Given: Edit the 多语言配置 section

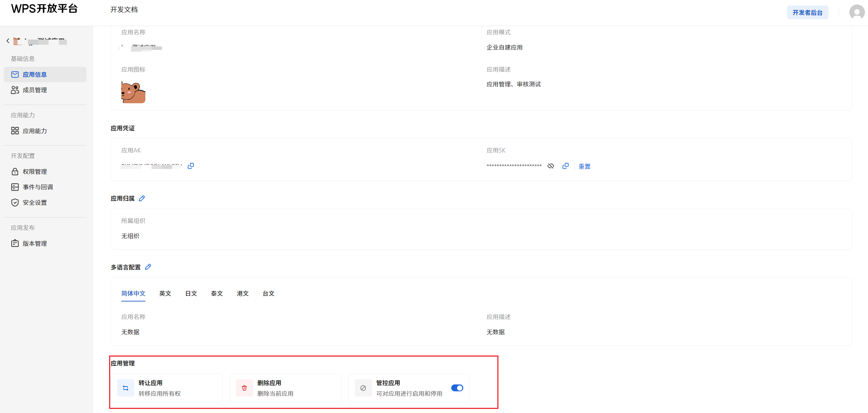Looking at the screenshot, I should click(148, 267).
